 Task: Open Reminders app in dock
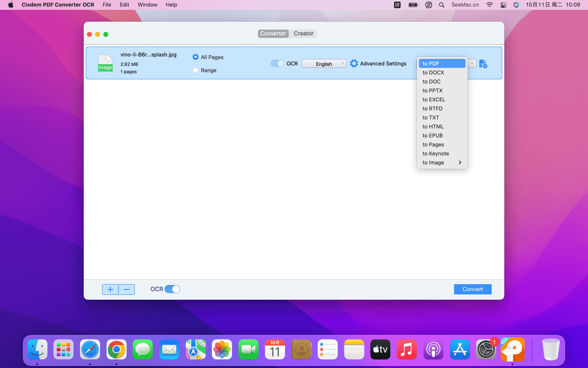click(x=327, y=350)
